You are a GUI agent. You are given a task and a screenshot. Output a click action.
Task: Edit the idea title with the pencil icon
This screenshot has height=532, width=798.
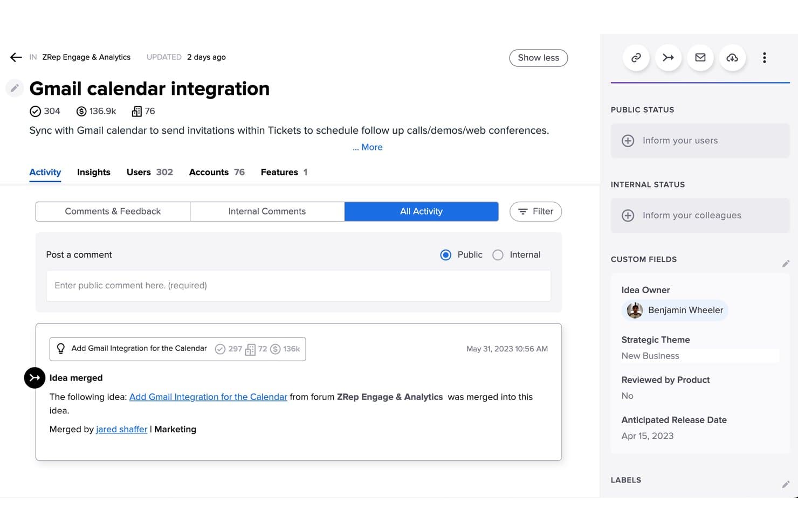(15, 88)
